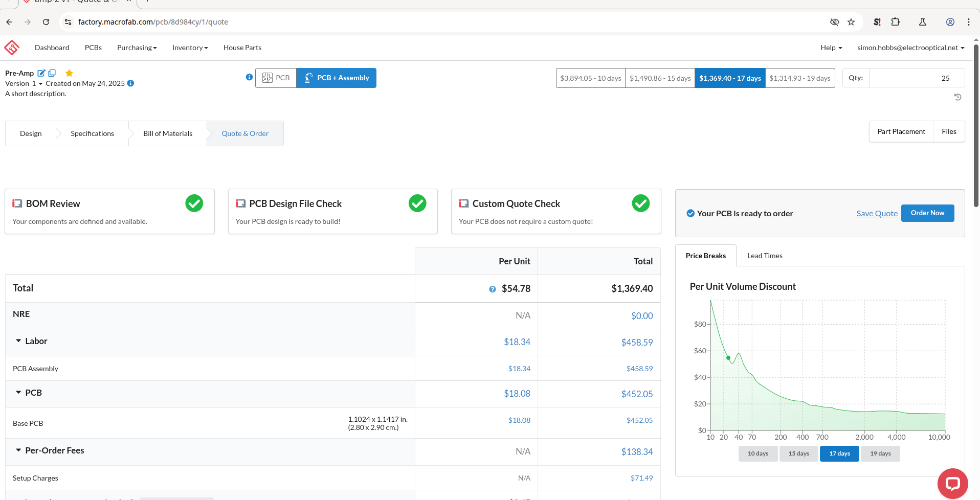Click the Order Now button
Viewport: 980px width, 500px height.
927,213
